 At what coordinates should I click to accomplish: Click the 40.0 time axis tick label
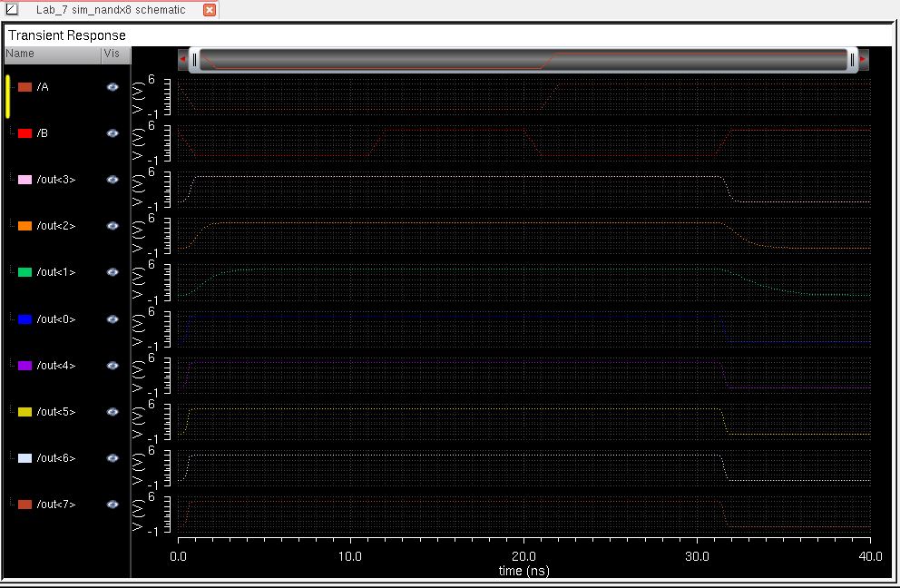click(870, 556)
